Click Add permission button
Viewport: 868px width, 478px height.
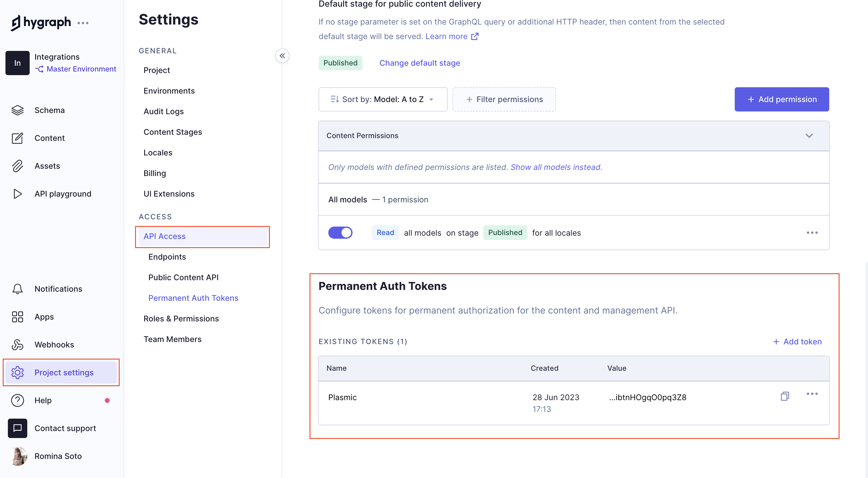[x=781, y=99]
